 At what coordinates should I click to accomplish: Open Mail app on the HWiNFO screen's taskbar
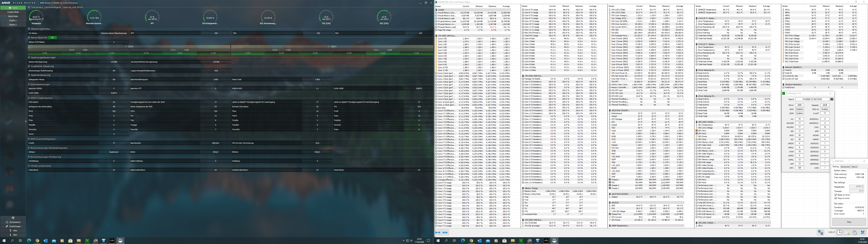(488, 241)
